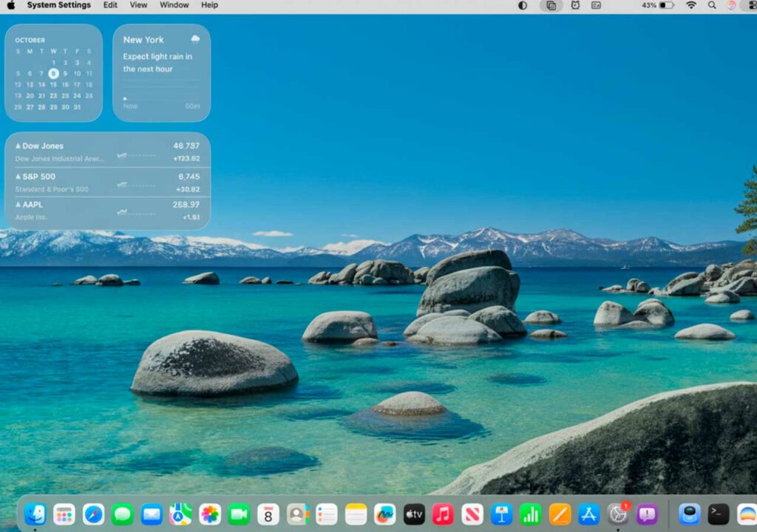757x532 pixels.
Task: Open the Freeform app in Dock
Action: click(384, 514)
